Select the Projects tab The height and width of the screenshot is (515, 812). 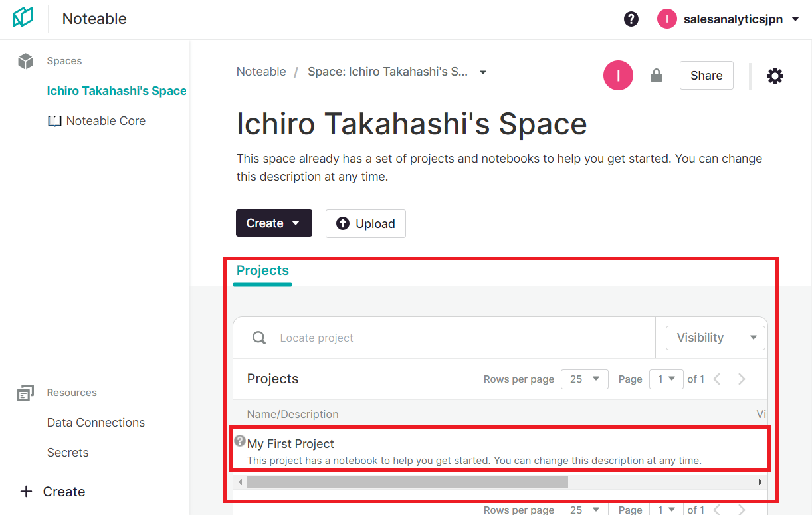(262, 271)
